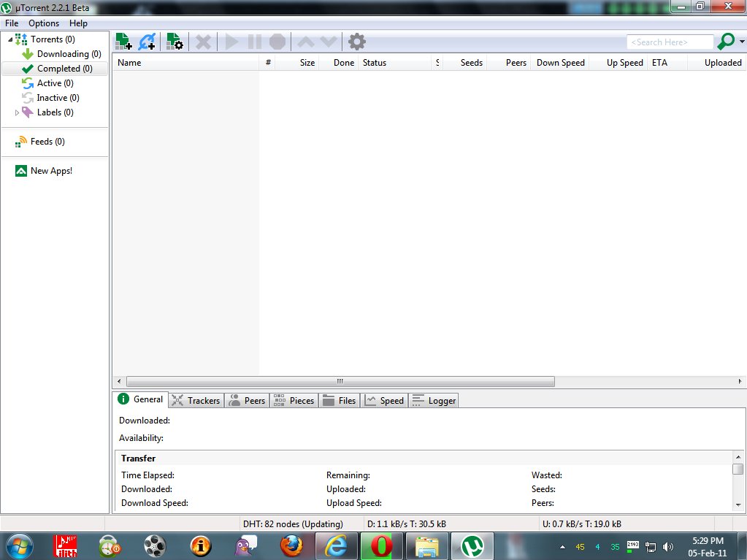
Task: Sort by the Up Speed column header
Action: [x=618, y=62]
